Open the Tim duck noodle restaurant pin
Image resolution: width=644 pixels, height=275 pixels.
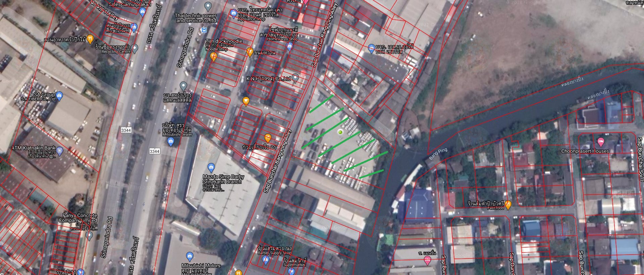tap(214, 57)
